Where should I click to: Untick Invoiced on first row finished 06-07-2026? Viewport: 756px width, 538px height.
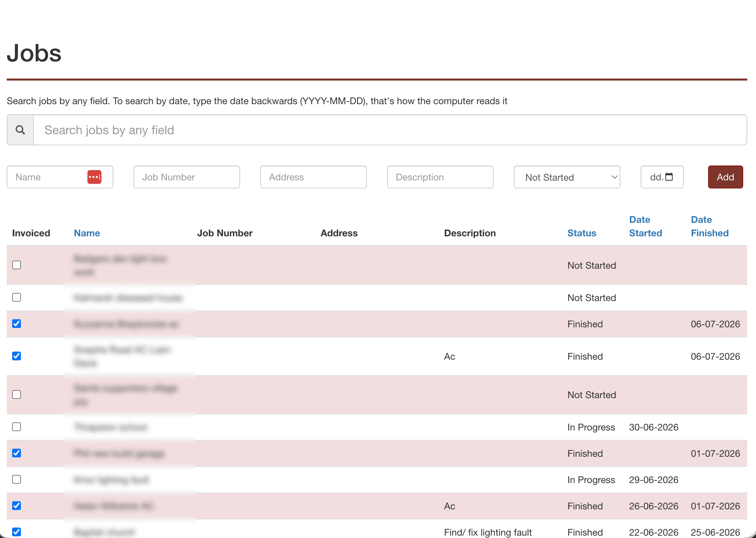[x=17, y=324]
